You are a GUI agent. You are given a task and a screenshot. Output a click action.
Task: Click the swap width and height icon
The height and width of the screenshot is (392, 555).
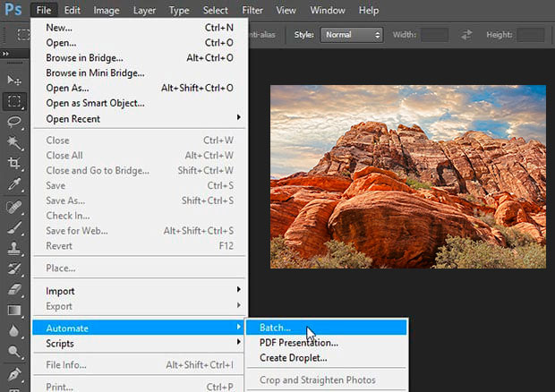click(x=466, y=35)
